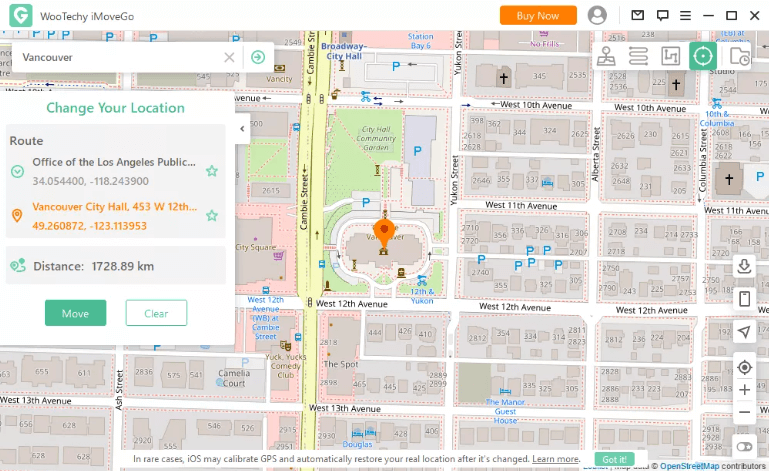This screenshot has width=769, height=471.
Task: Click the Clear button
Action: [156, 313]
